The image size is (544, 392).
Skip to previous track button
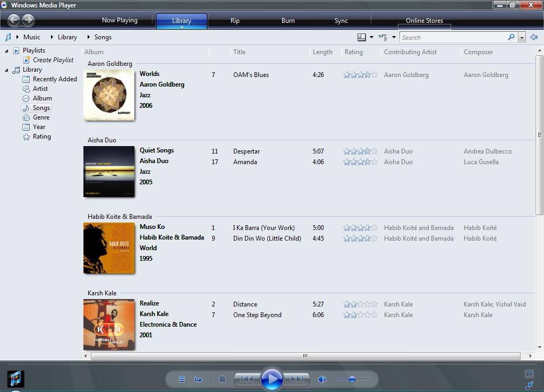248,379
